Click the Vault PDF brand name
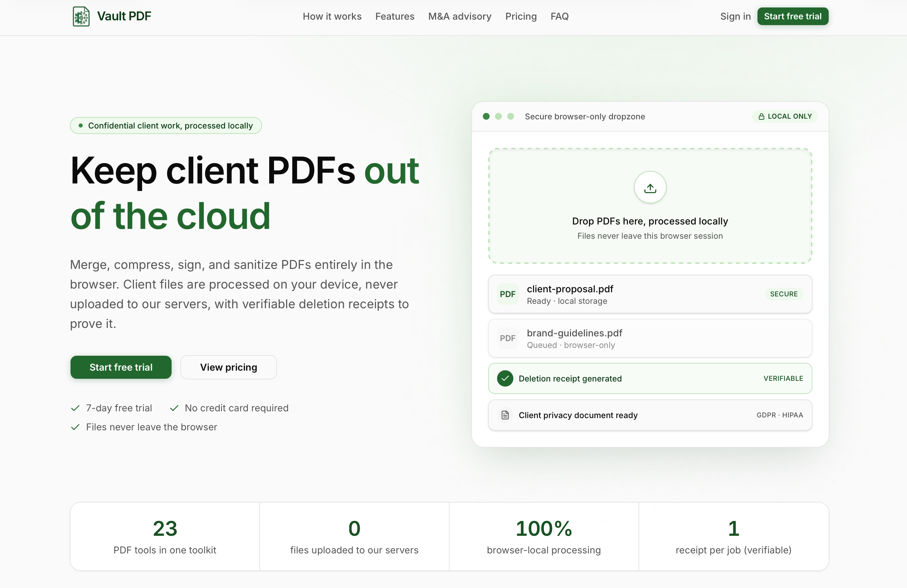Image resolution: width=907 pixels, height=588 pixels. coord(124,16)
